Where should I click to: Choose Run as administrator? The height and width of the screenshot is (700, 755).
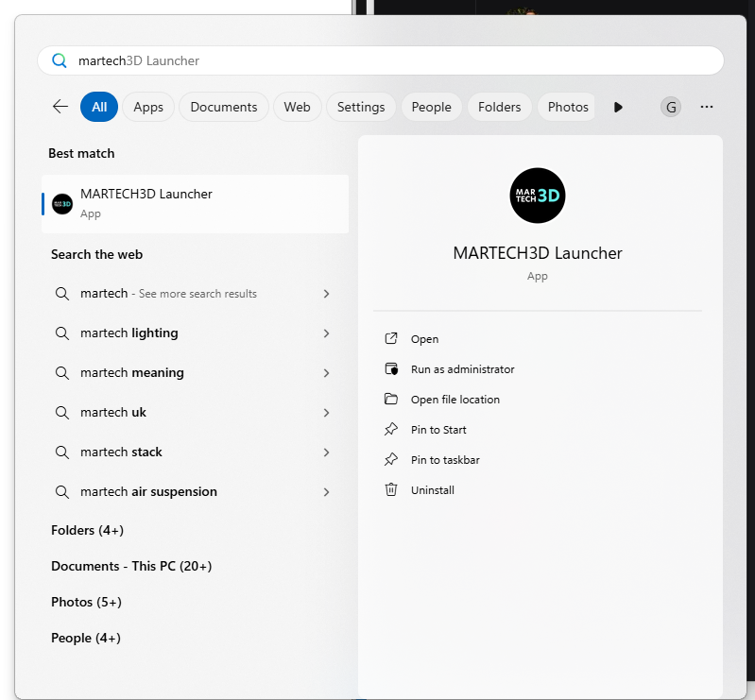463,369
